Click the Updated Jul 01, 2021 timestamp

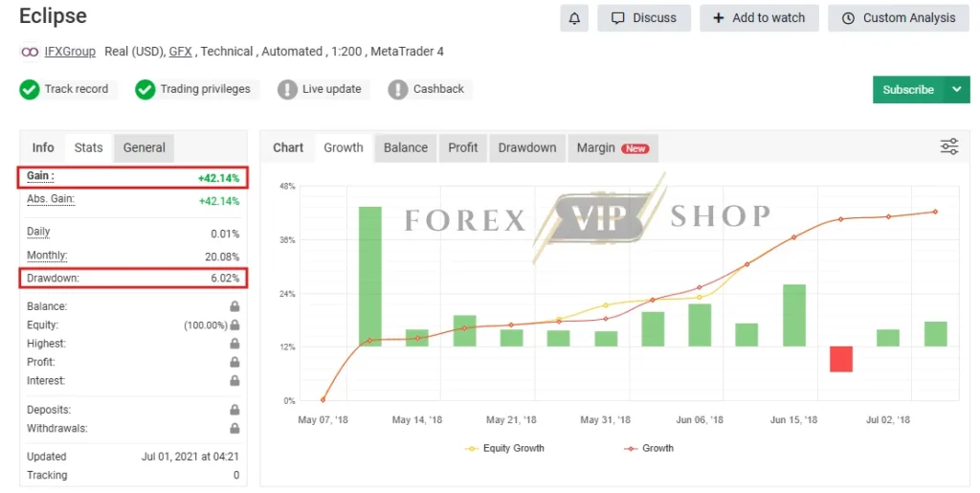190,457
